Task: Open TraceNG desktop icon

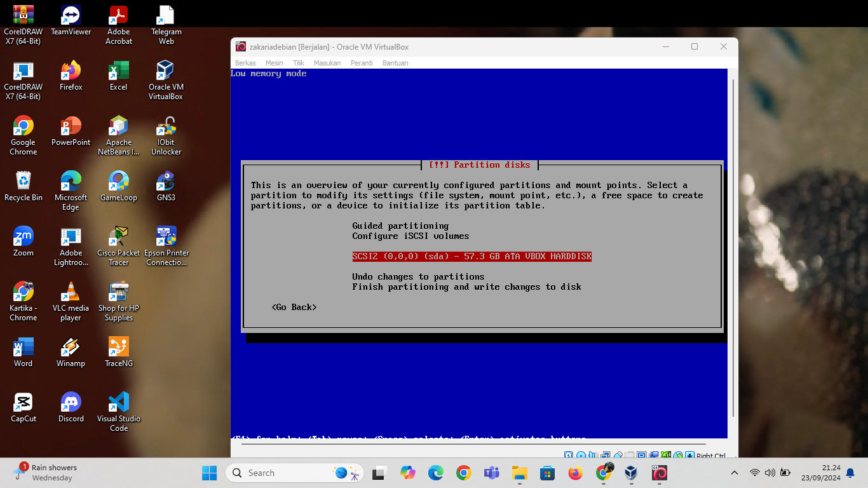Action: pyautogui.click(x=118, y=353)
